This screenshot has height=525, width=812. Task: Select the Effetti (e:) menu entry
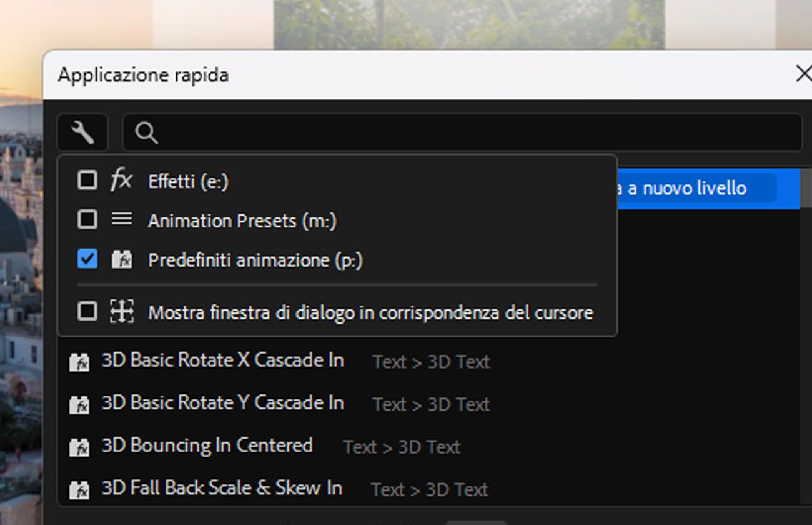tap(188, 181)
